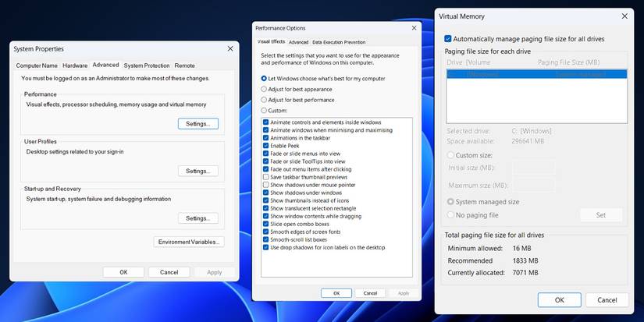Toggle Animate controls and elements inside windows
Image resolution: width=644 pixels, height=322 pixels.
265,122
